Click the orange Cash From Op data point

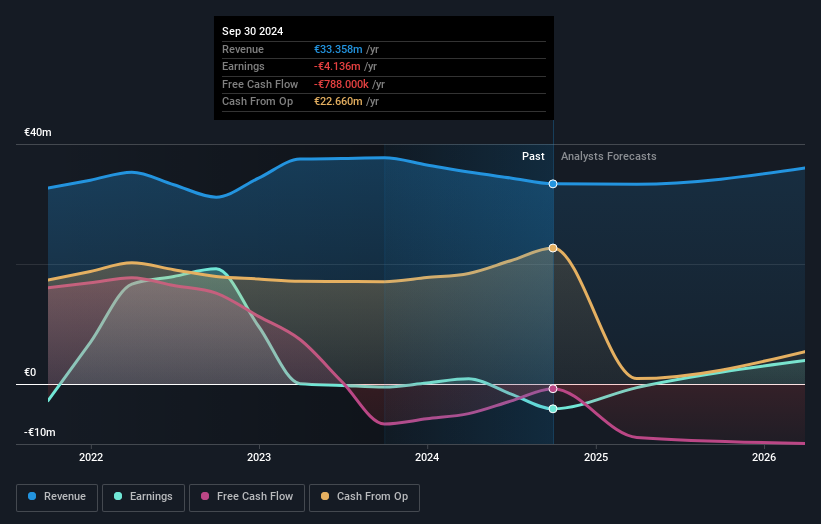click(553, 248)
